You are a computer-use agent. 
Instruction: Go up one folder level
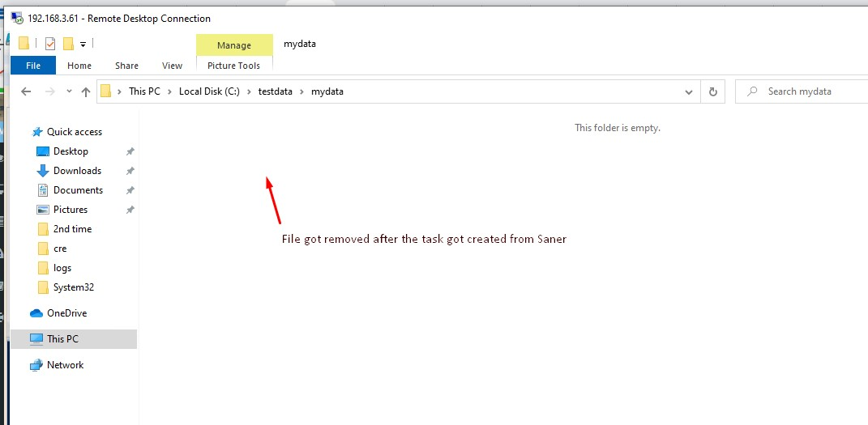85,91
